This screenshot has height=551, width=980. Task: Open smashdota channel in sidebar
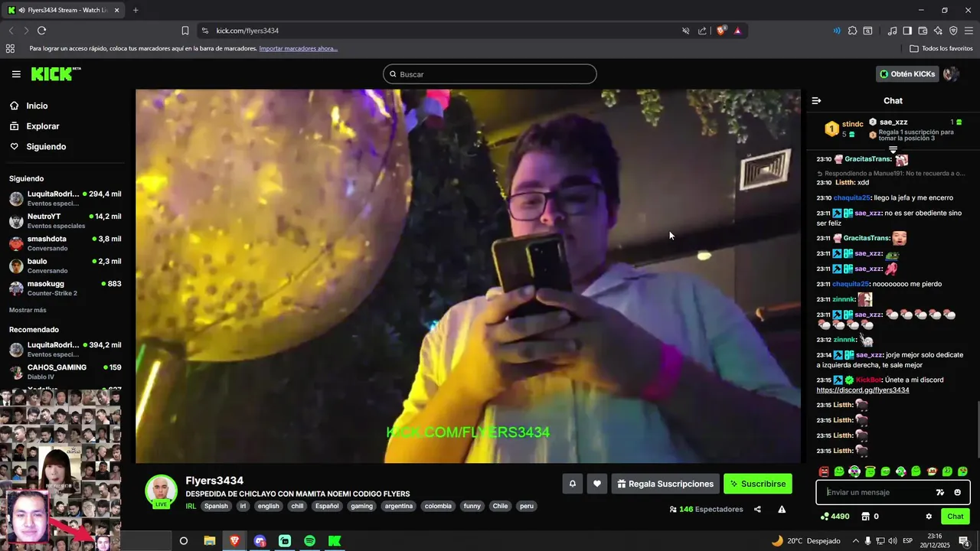click(x=65, y=243)
